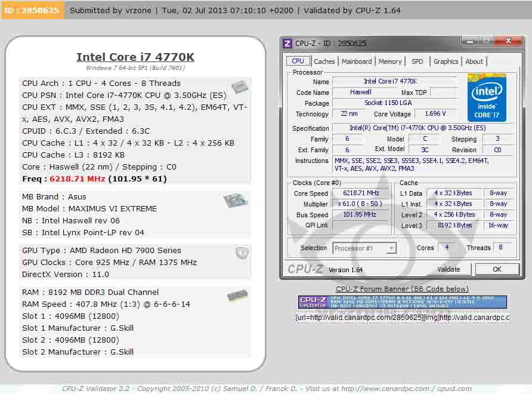Select the Memory tab
This screenshot has width=532, height=394.
tap(390, 61)
